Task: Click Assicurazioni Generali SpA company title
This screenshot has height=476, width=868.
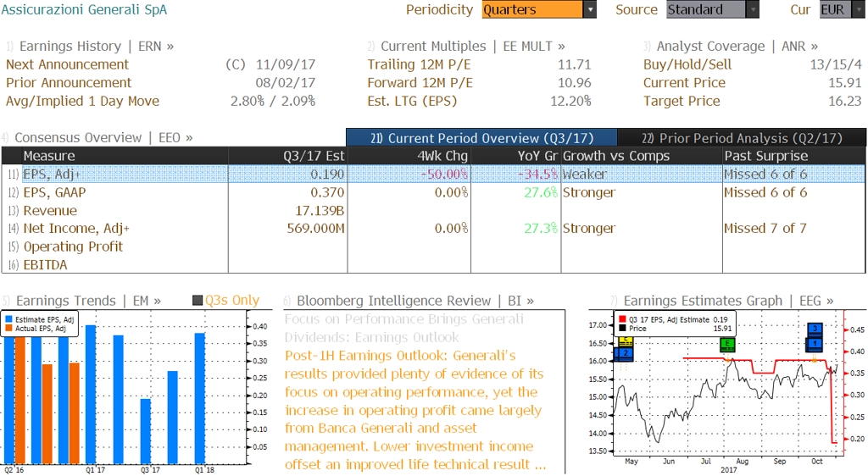Action: tap(84, 10)
